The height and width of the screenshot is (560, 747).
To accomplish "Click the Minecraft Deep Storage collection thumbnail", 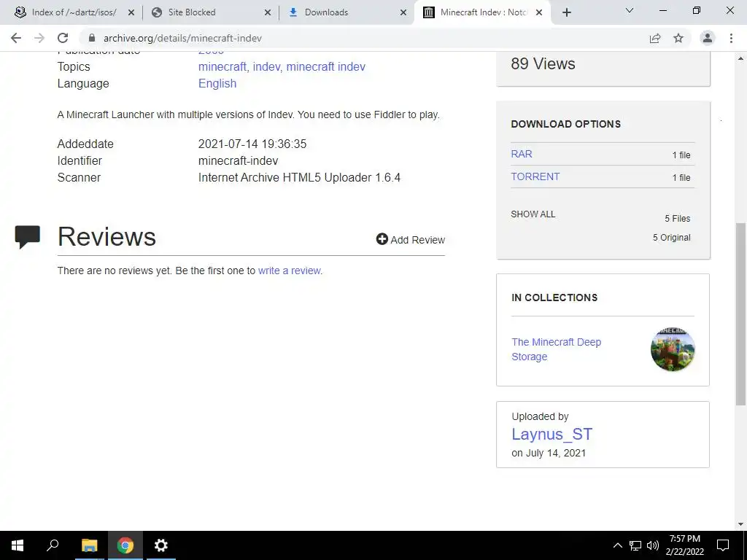I will 672,349.
